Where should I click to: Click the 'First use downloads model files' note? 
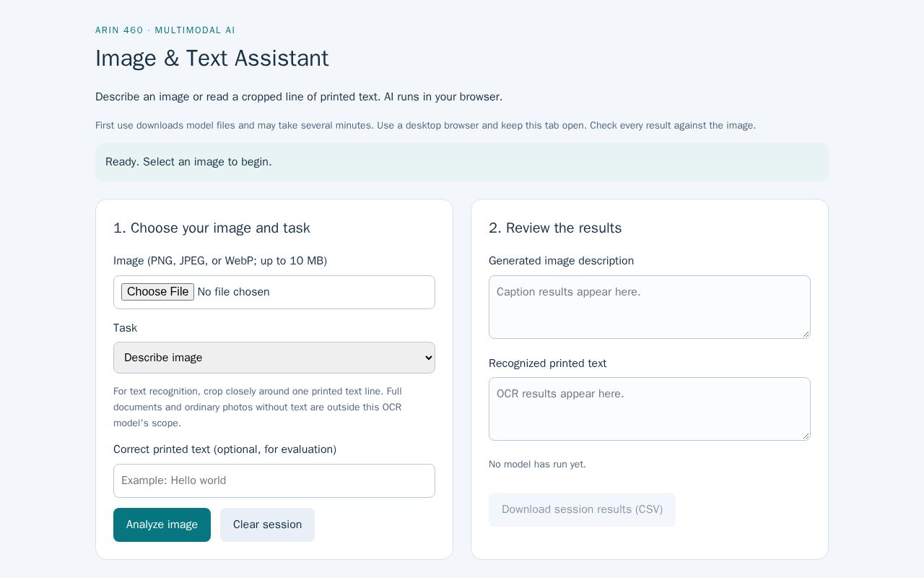pyautogui.click(x=425, y=126)
